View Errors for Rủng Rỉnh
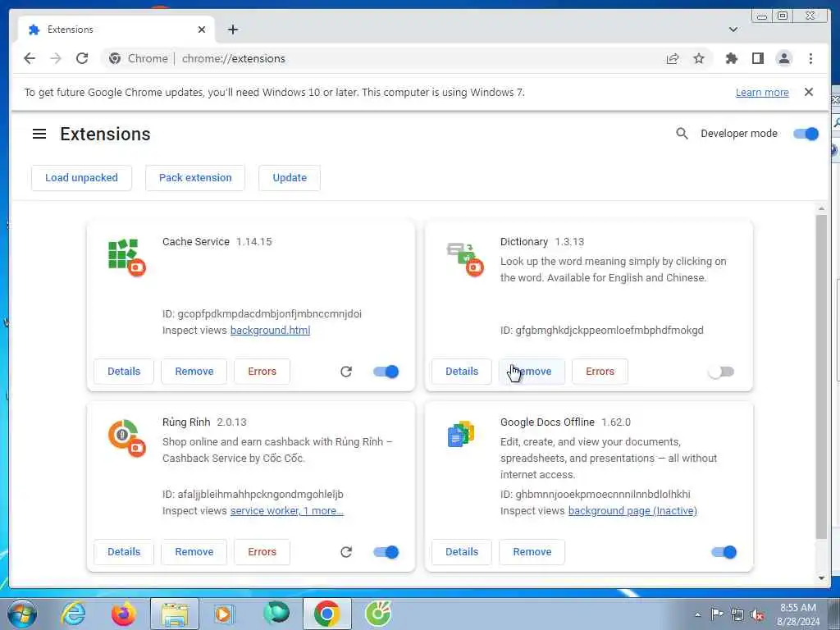 coord(262,552)
